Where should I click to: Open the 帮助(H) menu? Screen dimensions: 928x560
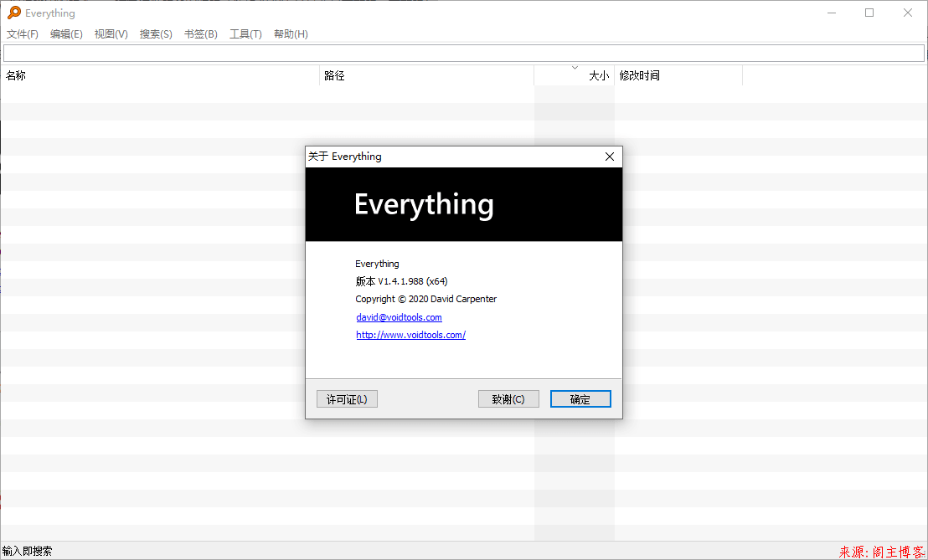click(291, 34)
